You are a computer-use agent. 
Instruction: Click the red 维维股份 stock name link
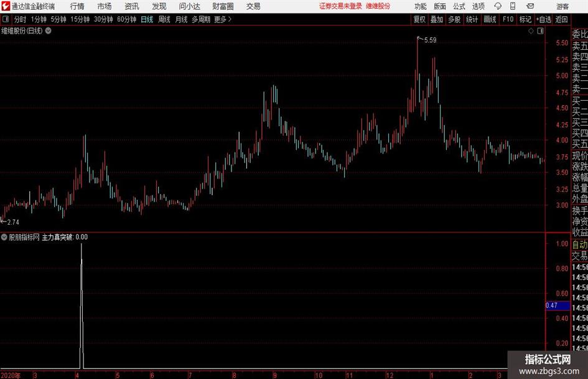(378, 6)
